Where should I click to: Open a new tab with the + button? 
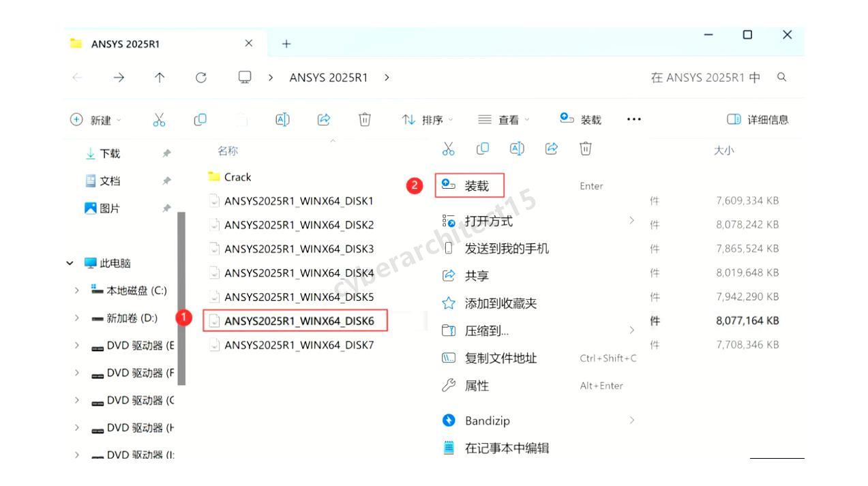pyautogui.click(x=286, y=42)
